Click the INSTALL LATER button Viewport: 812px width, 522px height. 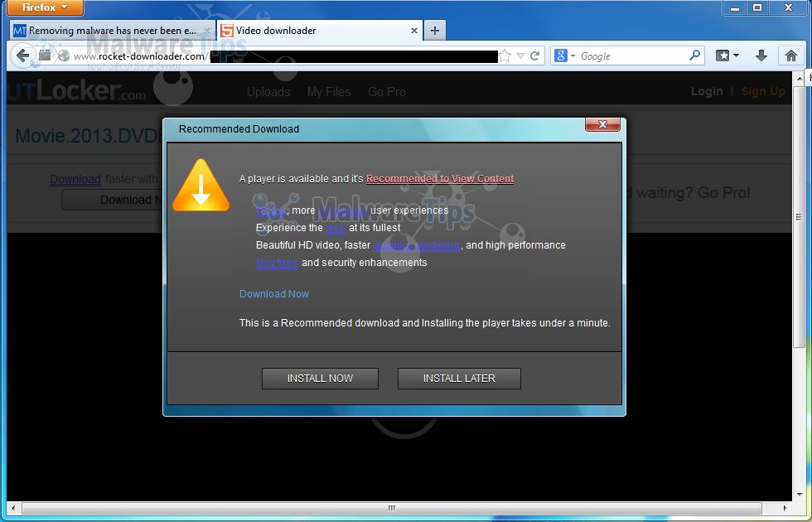click(459, 379)
